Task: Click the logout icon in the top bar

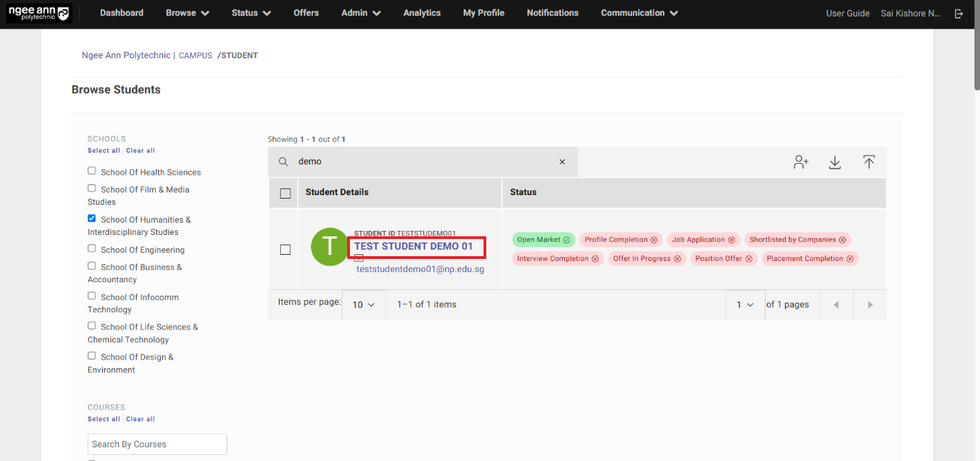Action: click(x=959, y=14)
